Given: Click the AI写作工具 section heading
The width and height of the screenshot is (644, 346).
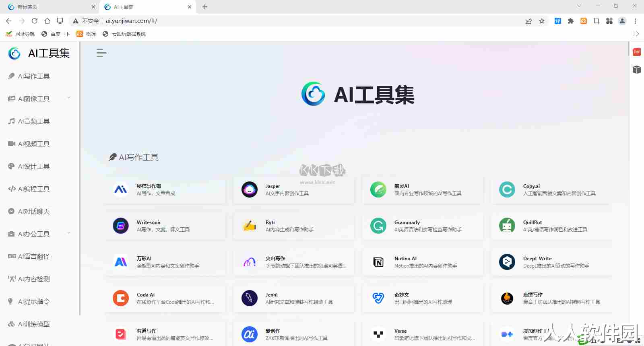Looking at the screenshot, I should (x=134, y=157).
